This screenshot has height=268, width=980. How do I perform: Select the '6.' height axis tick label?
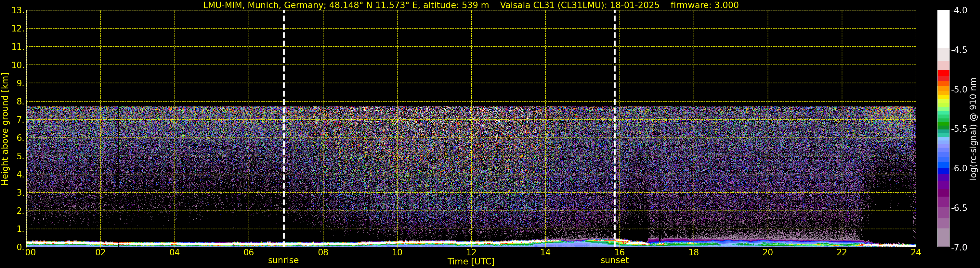click(x=20, y=138)
